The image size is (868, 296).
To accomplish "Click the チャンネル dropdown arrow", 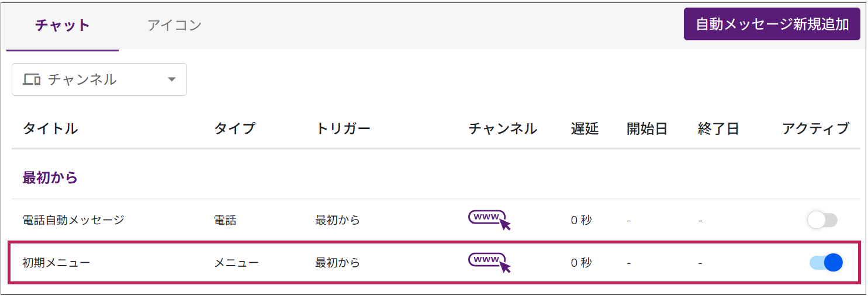I will coord(172,79).
